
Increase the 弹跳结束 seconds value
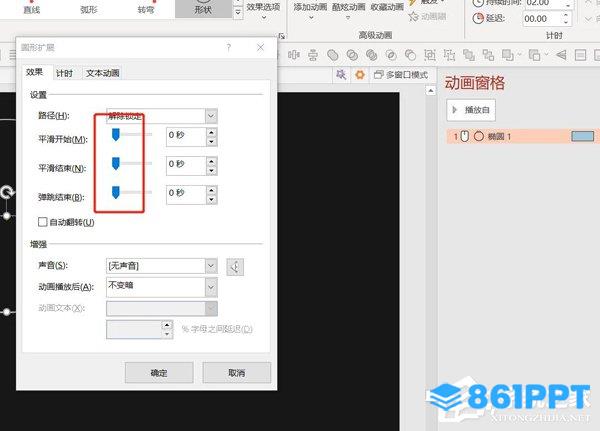point(211,190)
